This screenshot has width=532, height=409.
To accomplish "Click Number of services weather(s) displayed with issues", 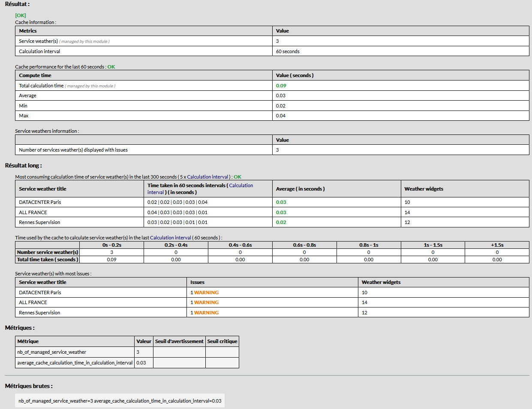I will tap(73, 150).
